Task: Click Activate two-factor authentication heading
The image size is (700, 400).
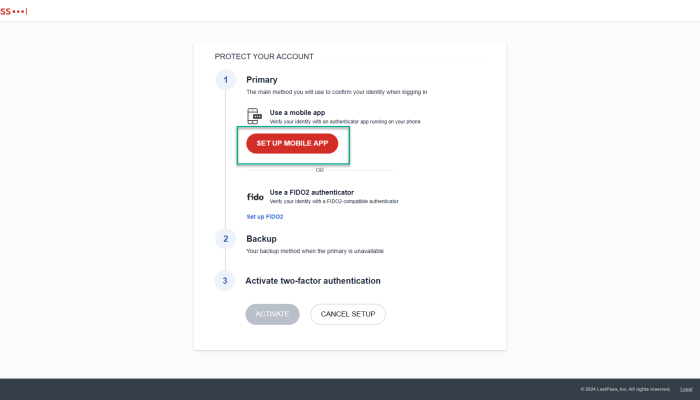Action: (313, 281)
